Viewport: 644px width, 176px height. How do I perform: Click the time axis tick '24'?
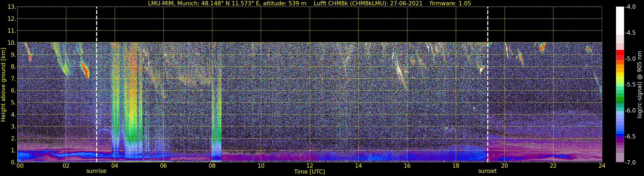click(602, 166)
